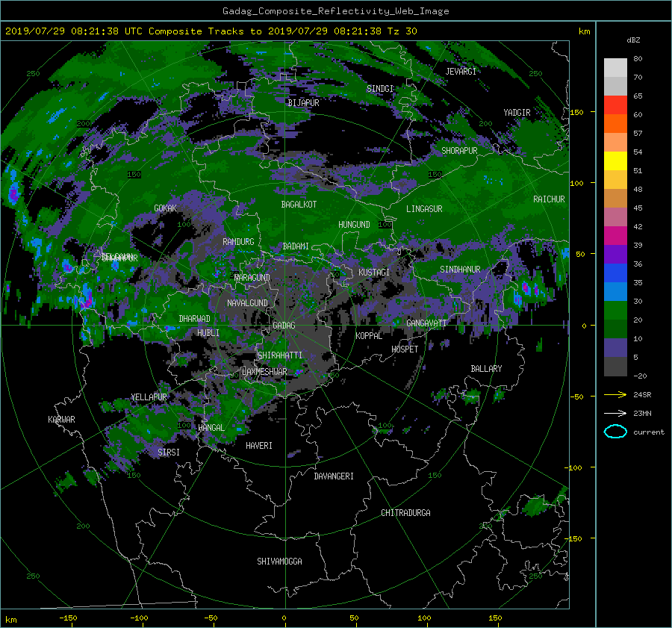Choose the dark gray -20 to 5 dBZ swatch
The image size is (672, 628).
click(x=615, y=367)
